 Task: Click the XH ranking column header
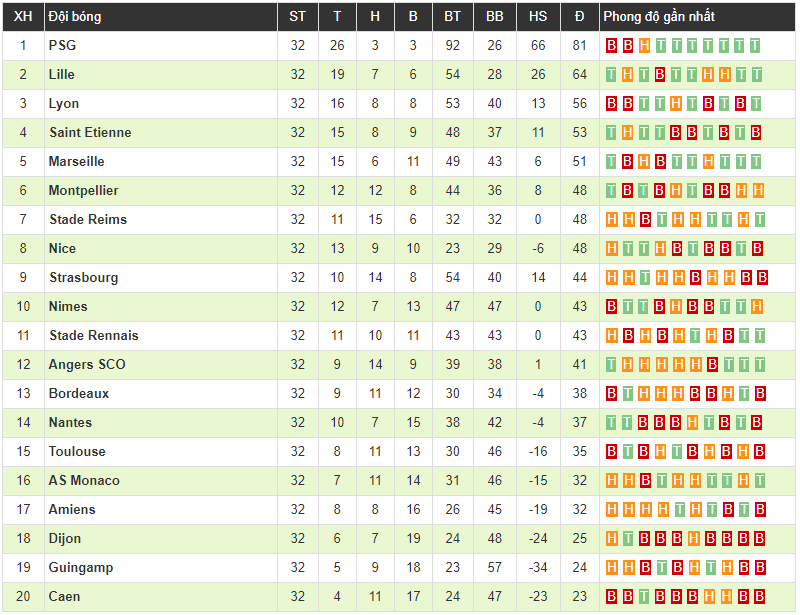(24, 16)
